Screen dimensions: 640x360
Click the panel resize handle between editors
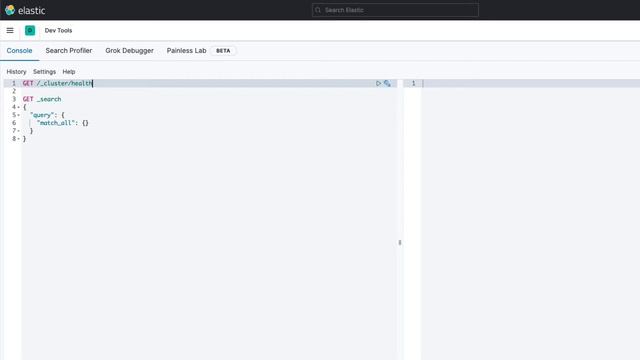tap(400, 242)
